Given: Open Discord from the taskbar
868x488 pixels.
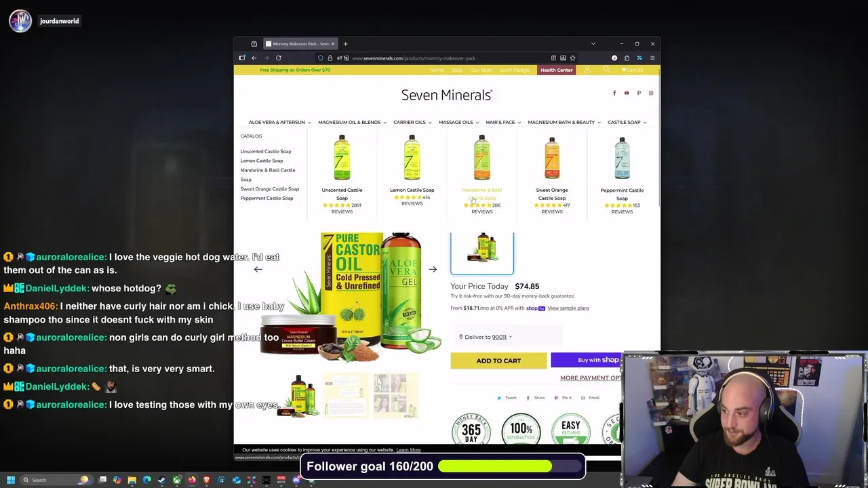Looking at the screenshot, I should (x=296, y=480).
